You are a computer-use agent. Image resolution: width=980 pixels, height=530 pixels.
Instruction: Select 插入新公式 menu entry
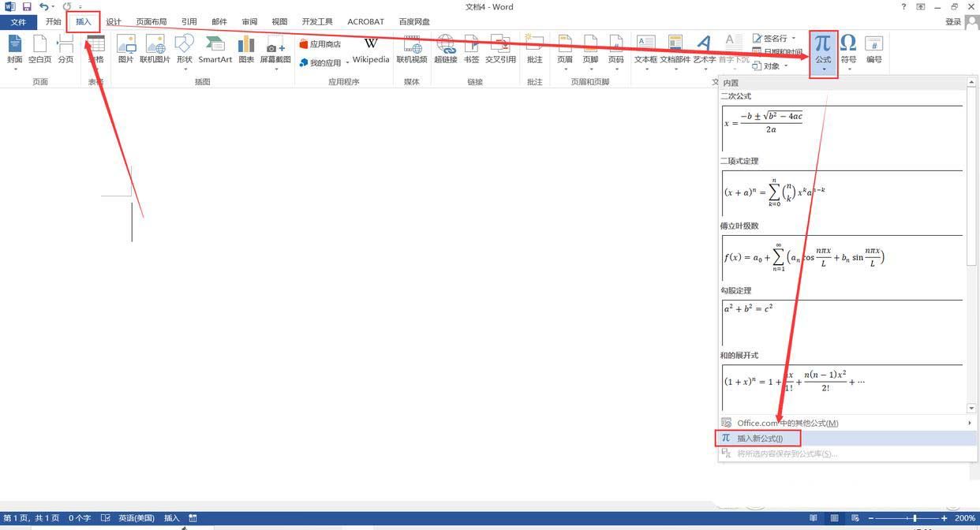[x=758, y=439]
